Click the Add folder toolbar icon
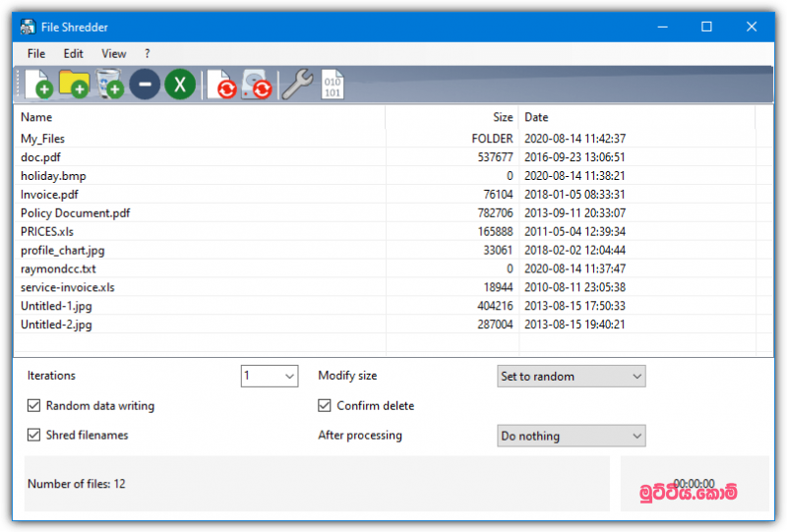Viewport: 787px width, 532px height. coord(75,85)
